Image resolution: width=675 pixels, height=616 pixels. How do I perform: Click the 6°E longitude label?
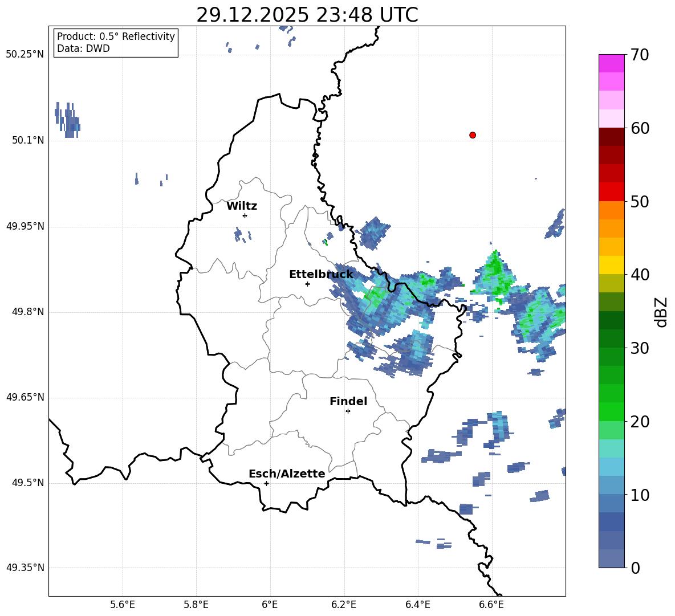tap(270, 605)
